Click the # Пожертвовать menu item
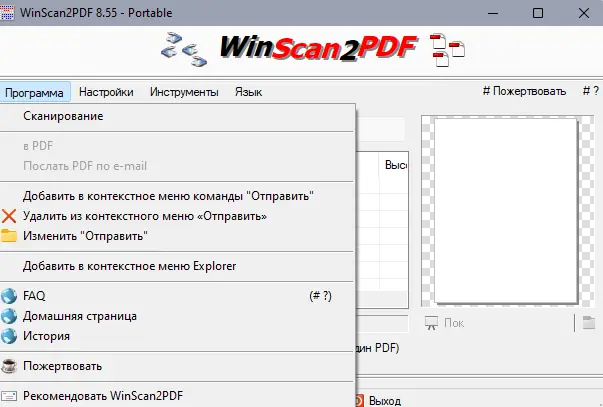 pos(524,91)
